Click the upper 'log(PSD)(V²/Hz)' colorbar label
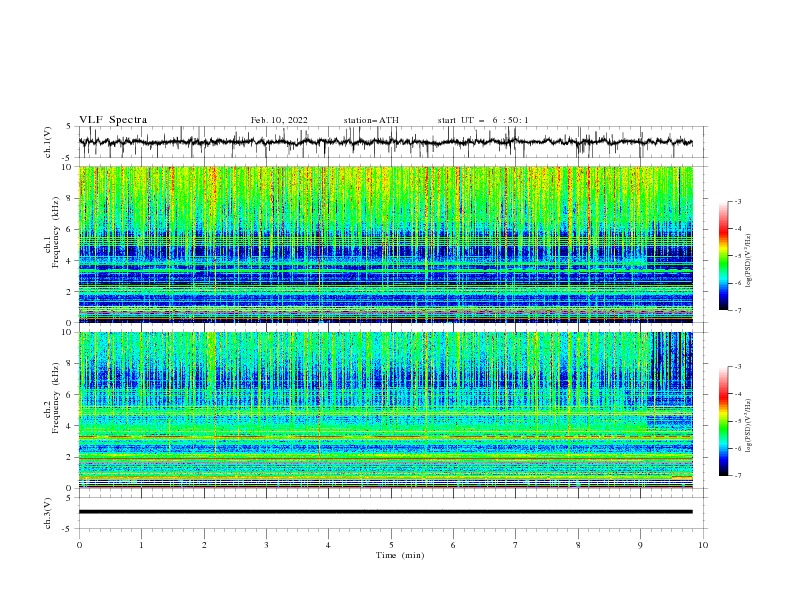Viewport: 792px width, 612px height. 748,261
